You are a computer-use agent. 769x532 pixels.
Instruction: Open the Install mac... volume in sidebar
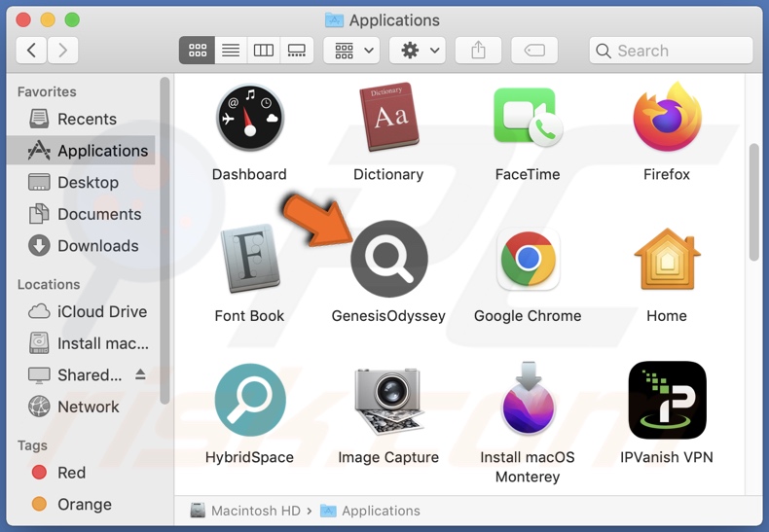[81, 343]
